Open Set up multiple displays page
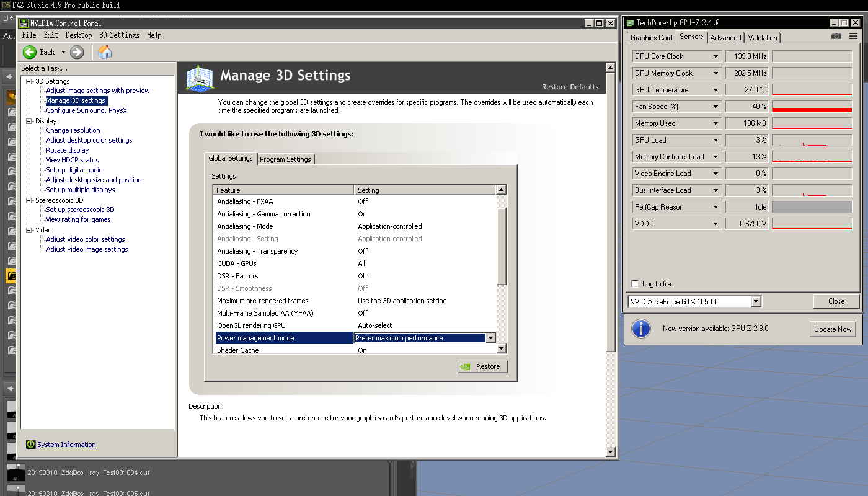The image size is (868, 496). (x=81, y=190)
